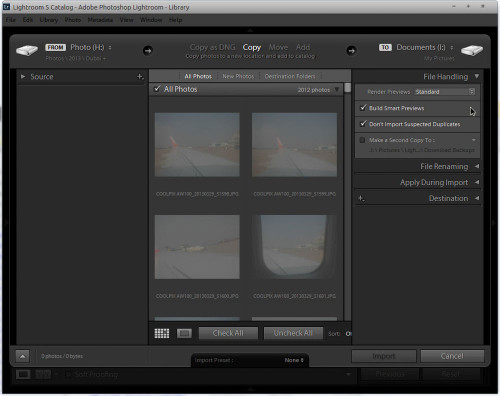Click the arrow icon before the destination

351,51
